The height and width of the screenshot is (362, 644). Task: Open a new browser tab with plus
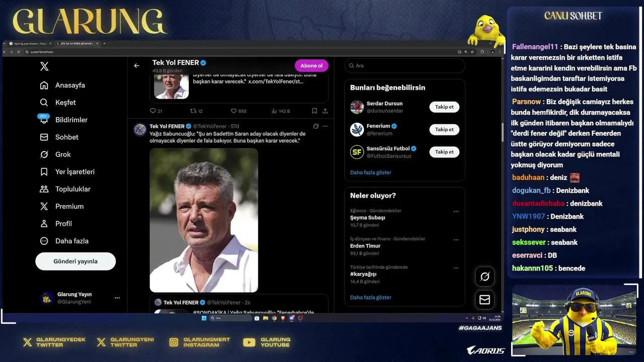[x=104, y=44]
